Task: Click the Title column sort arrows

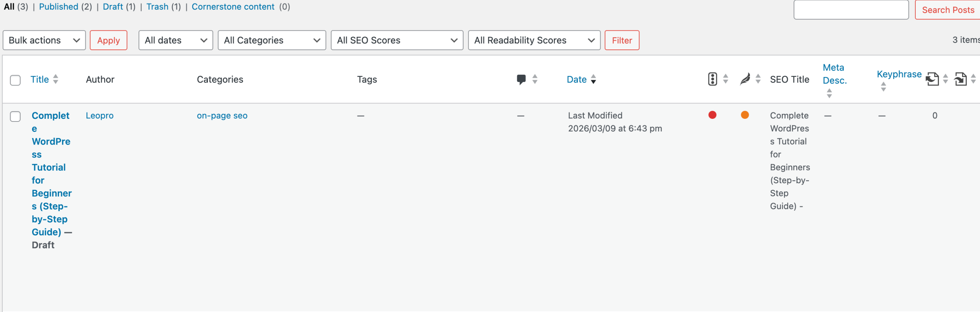Action: click(55, 79)
